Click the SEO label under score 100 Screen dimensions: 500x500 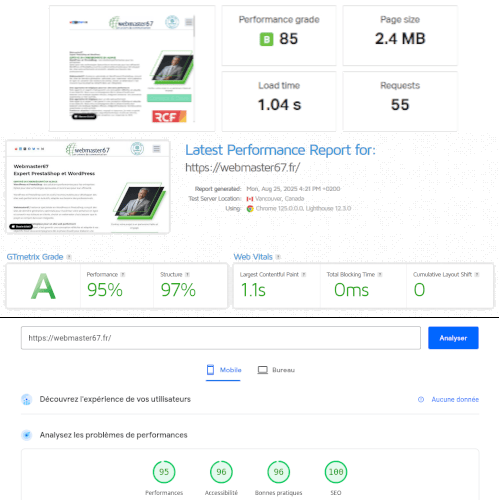[x=336, y=493]
